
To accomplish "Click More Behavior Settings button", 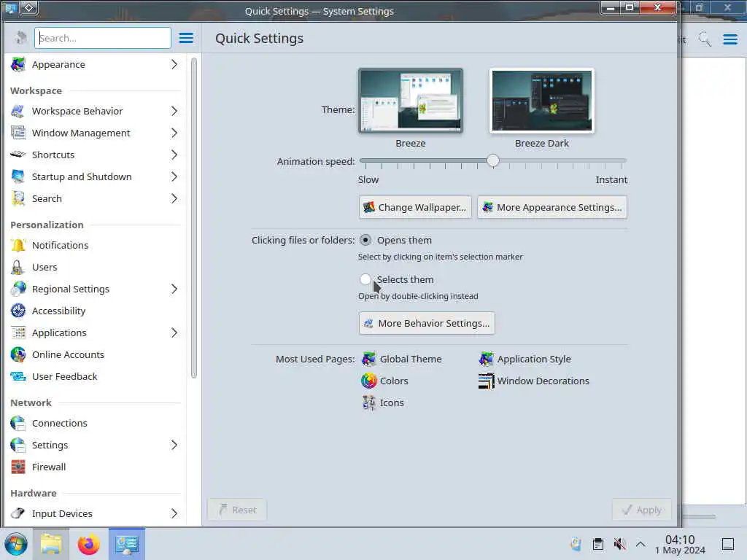I will (x=427, y=323).
